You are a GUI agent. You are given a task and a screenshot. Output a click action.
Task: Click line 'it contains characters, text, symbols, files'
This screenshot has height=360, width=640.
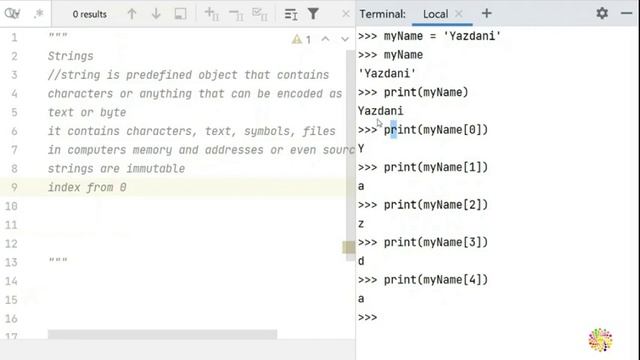[191, 131]
